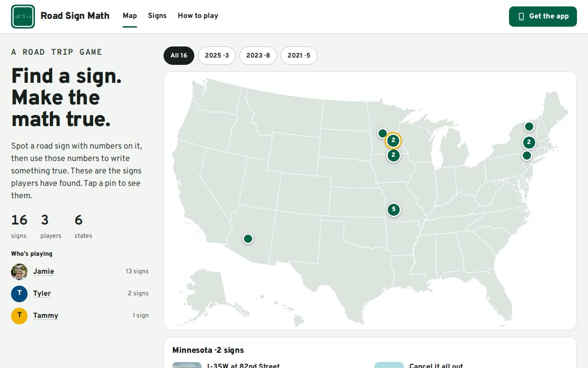Image resolution: width=588 pixels, height=368 pixels.
Task: Select the yellow-ringed pin numbered 2
Action: click(x=393, y=141)
